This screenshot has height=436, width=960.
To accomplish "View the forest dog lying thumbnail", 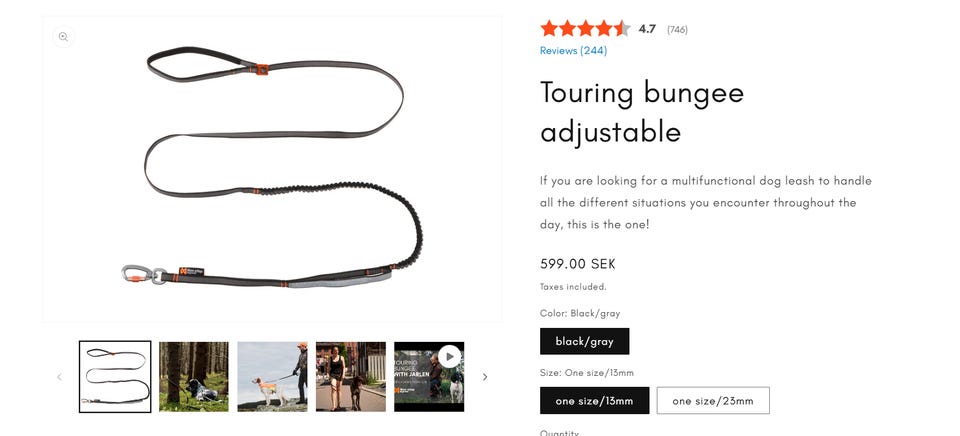I will click(193, 377).
